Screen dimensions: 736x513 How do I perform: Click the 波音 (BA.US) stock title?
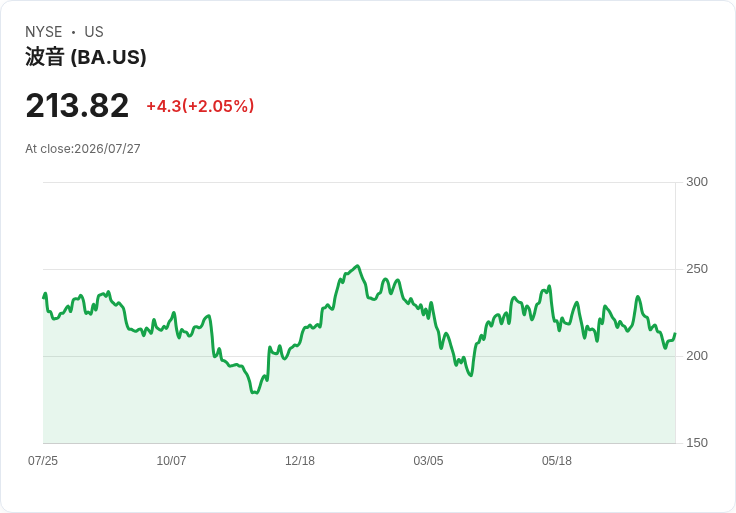85,57
